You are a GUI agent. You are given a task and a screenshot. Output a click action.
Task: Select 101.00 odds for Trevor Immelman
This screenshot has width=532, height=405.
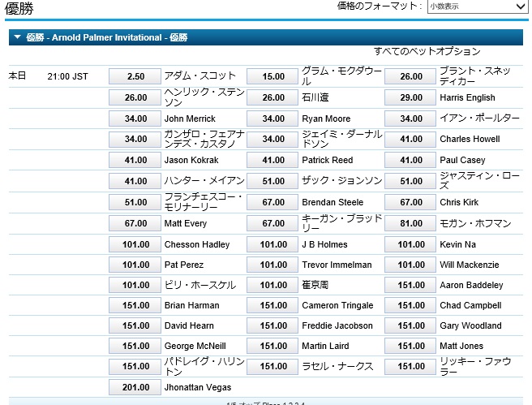tap(272, 265)
